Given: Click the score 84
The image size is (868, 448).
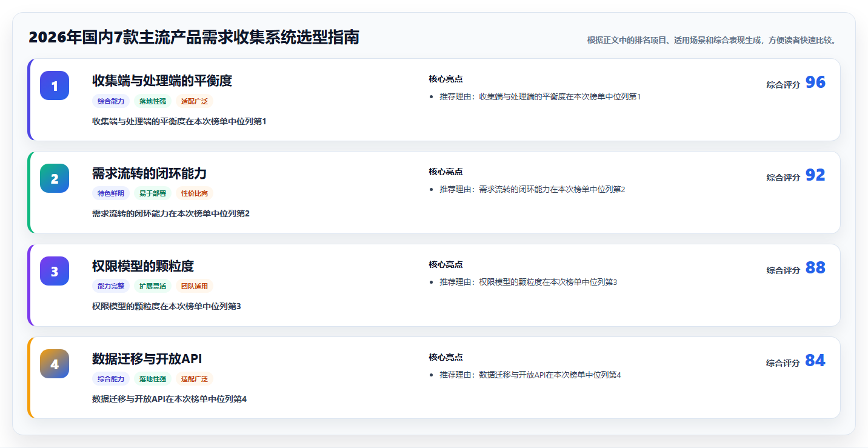Looking at the screenshot, I should (815, 361).
